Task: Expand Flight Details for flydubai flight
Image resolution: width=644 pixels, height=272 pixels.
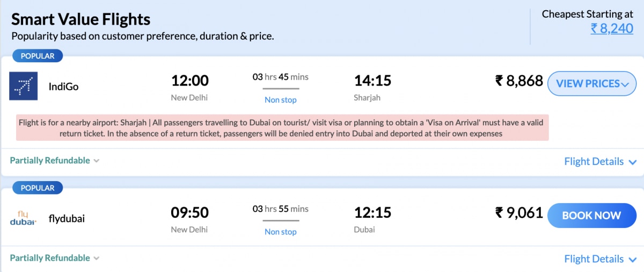Action: [600, 259]
